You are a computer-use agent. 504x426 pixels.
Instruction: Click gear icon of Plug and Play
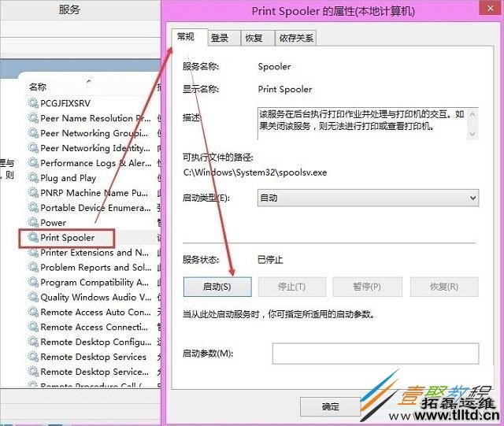[33, 177]
